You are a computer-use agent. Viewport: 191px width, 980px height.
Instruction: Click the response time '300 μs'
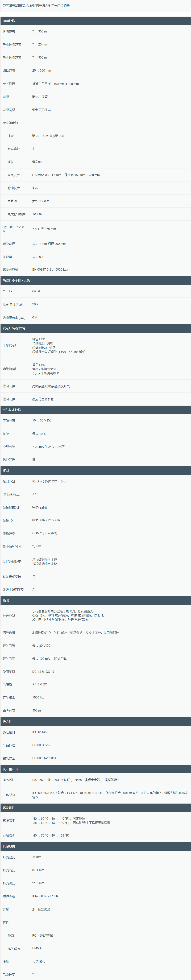tap(37, 710)
